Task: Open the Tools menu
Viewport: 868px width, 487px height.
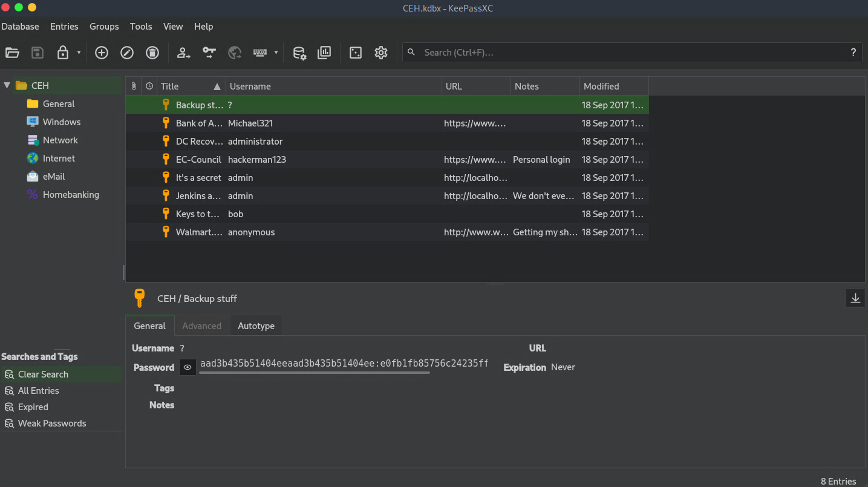Action: click(141, 27)
